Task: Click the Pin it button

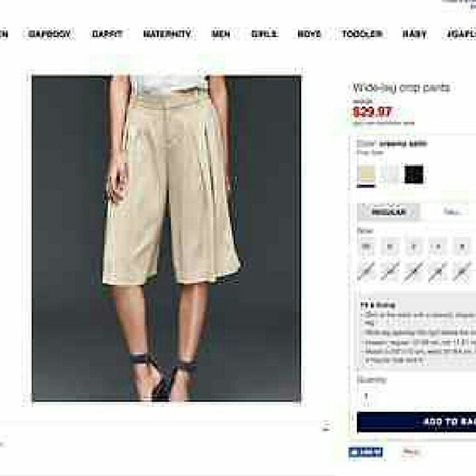Action: click(411, 452)
